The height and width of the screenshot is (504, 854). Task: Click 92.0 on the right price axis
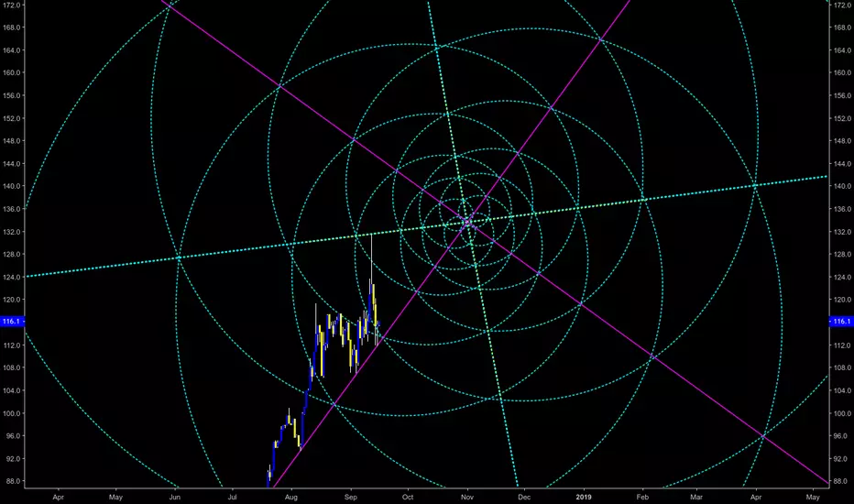[842, 459]
